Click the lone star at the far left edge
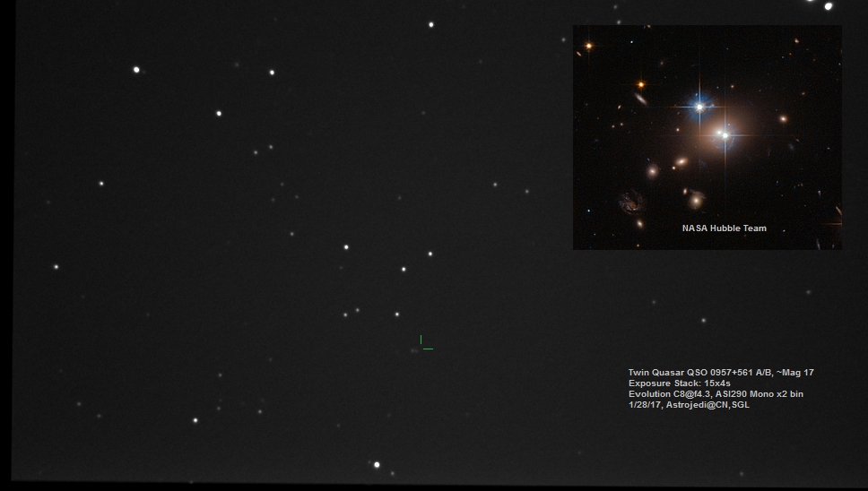The height and width of the screenshot is (491, 868). [x=56, y=266]
